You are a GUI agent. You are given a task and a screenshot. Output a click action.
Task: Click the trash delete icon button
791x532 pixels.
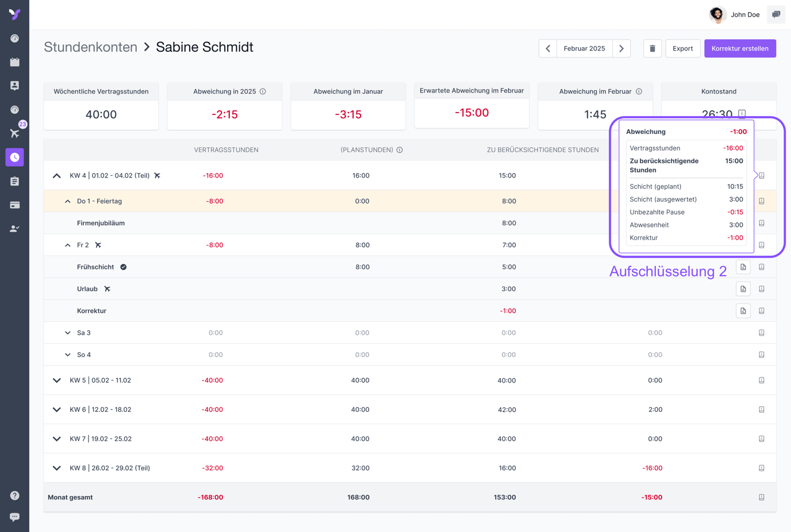pos(652,49)
